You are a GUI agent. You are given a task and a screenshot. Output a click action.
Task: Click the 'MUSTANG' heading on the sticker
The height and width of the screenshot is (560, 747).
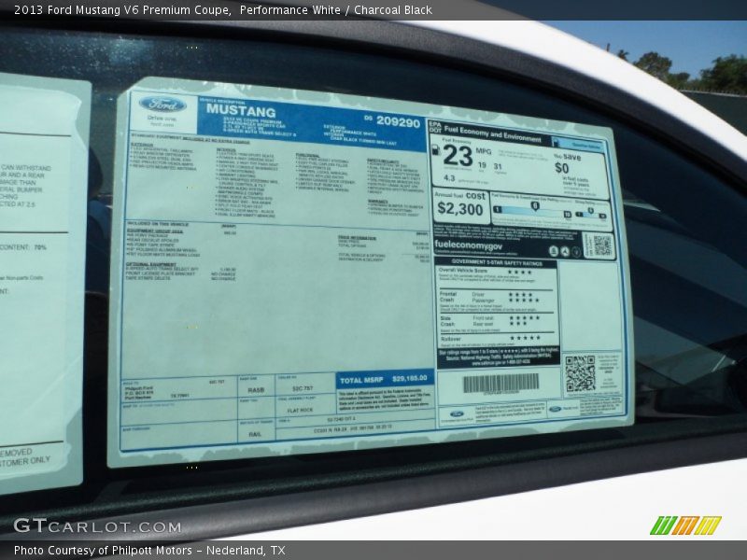[x=241, y=110]
